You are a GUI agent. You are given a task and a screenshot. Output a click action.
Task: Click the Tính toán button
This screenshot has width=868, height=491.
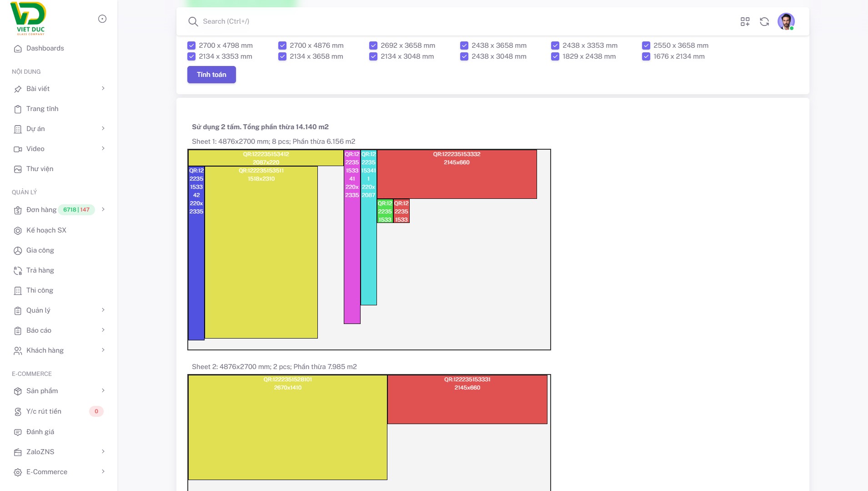211,75
